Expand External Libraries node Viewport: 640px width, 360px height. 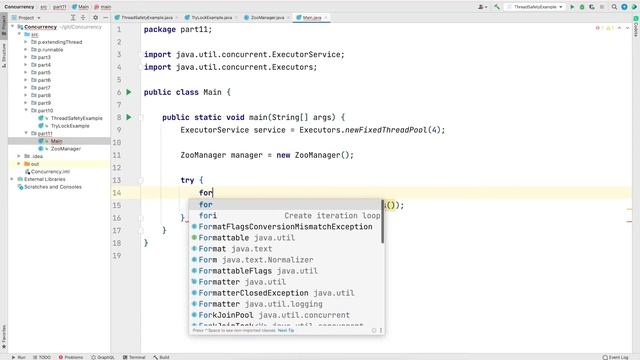13,179
